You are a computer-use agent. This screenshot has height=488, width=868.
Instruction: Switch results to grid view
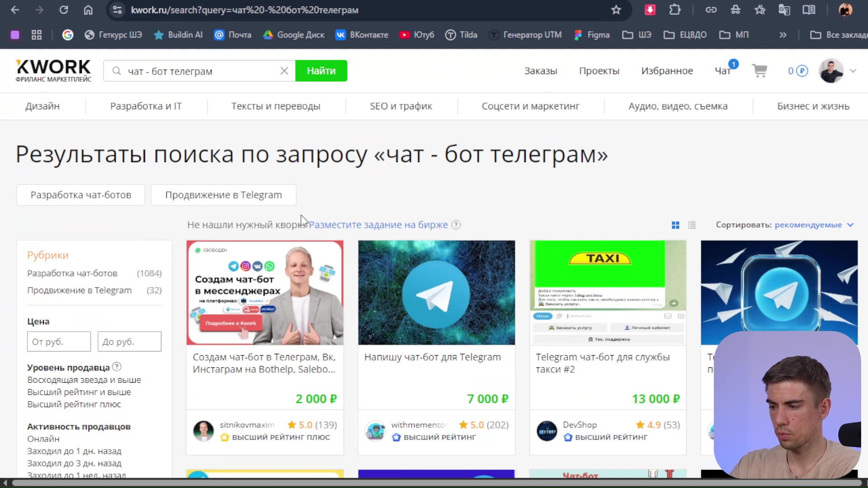coord(675,225)
